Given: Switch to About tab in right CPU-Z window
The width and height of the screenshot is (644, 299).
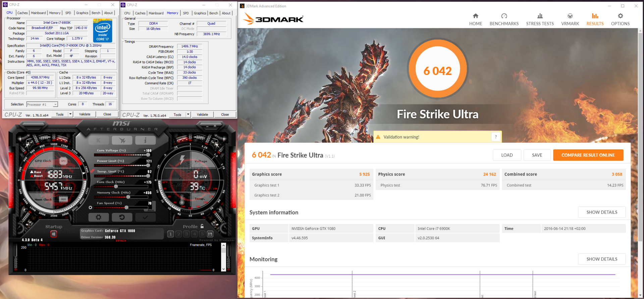Looking at the screenshot, I should tap(226, 13).
